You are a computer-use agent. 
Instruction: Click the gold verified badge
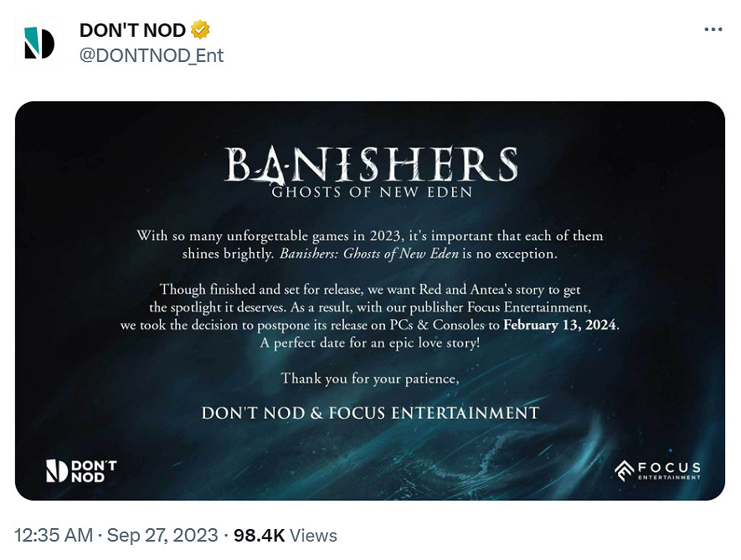[x=199, y=31]
